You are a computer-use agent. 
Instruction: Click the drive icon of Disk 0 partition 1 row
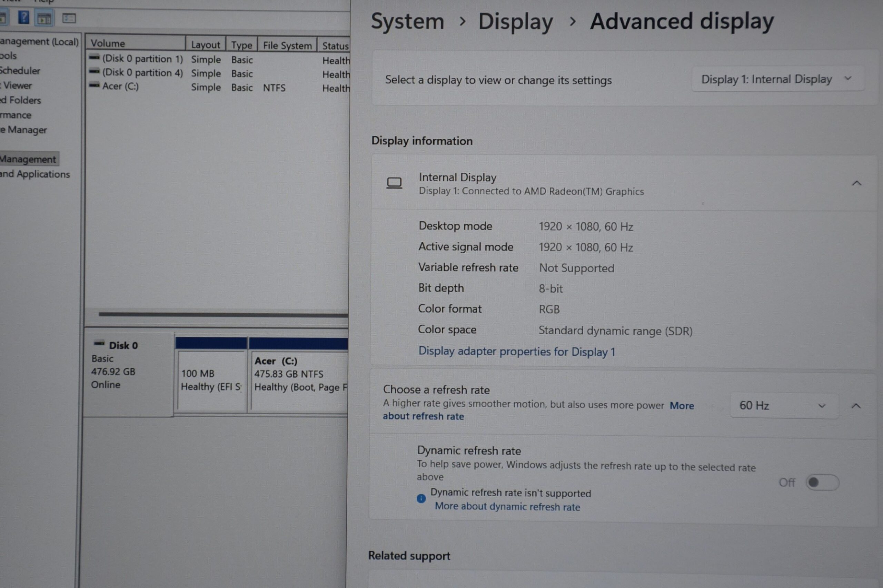point(94,57)
